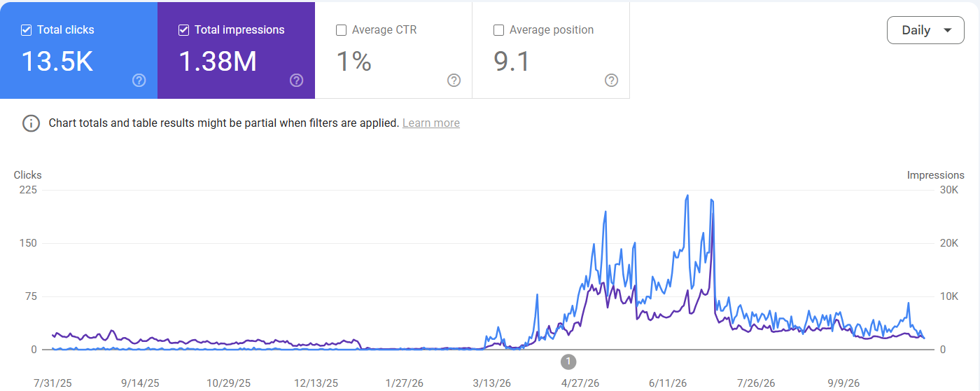Viewport: 980px width, 391px height.
Task: Open help icon on Total impressions card
Action: pyautogui.click(x=296, y=80)
